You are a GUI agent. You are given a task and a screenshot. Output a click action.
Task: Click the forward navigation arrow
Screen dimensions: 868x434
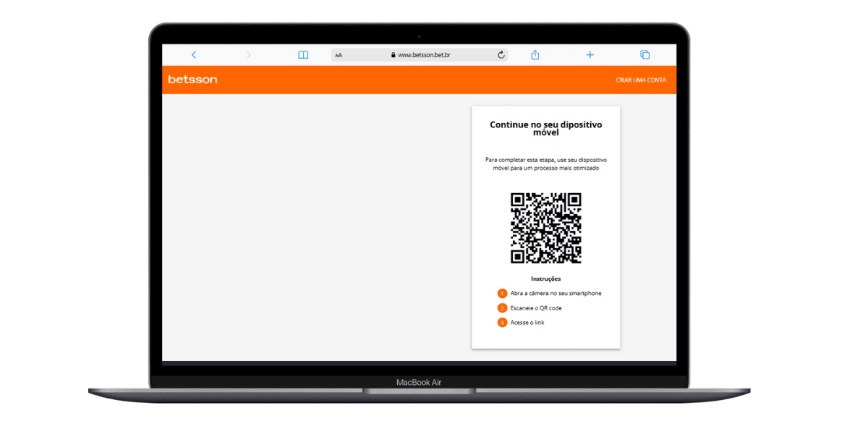click(248, 55)
